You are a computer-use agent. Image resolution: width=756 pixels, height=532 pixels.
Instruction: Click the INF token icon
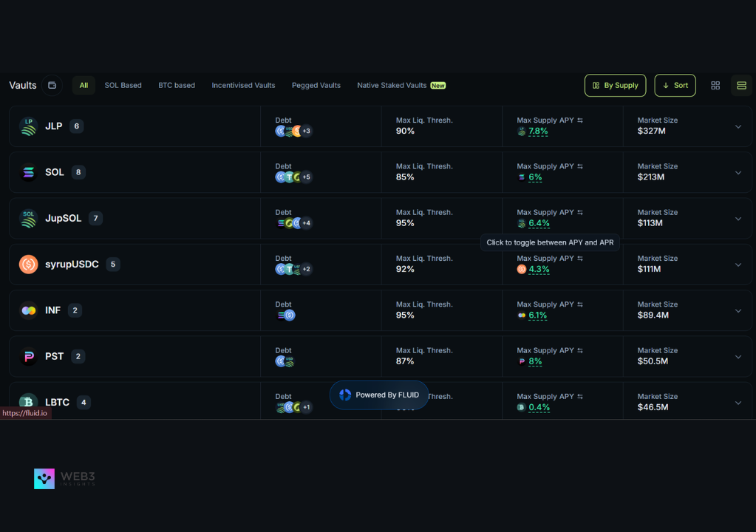coord(28,310)
